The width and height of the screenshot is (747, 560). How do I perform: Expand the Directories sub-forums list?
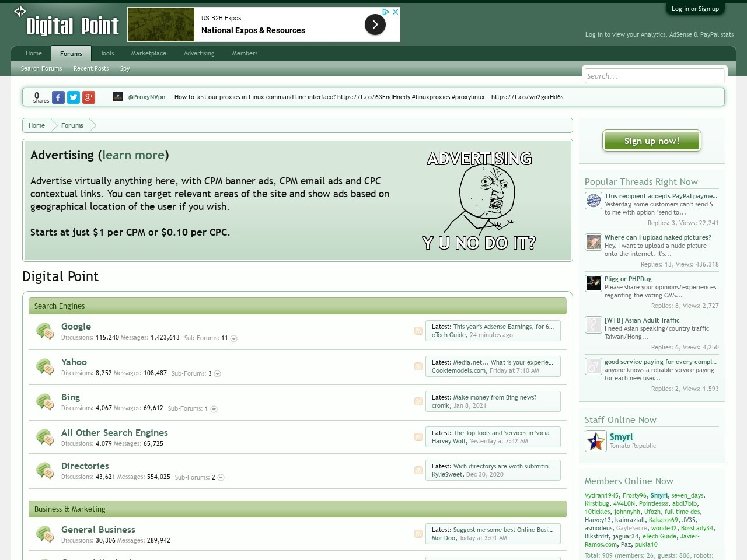[x=221, y=477]
